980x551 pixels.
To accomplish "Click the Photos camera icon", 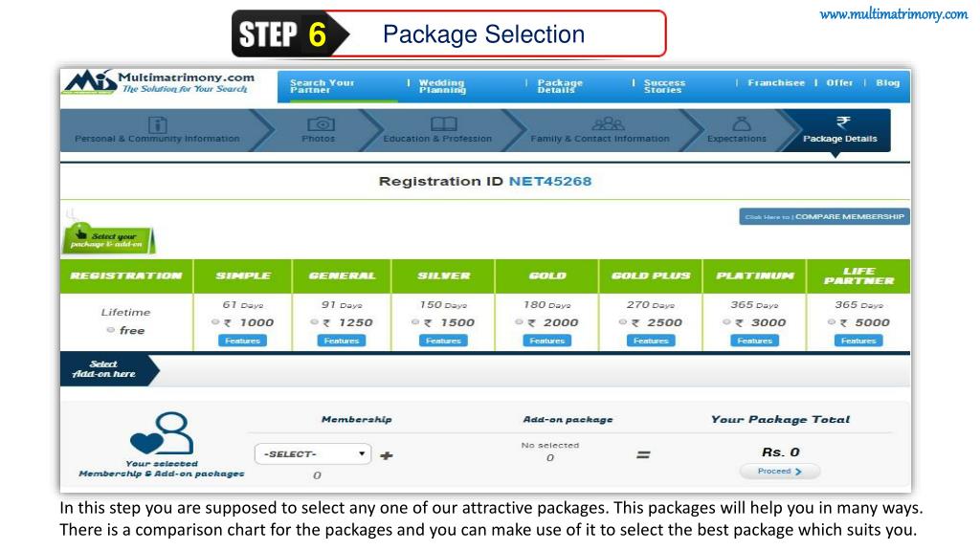I will [x=321, y=123].
